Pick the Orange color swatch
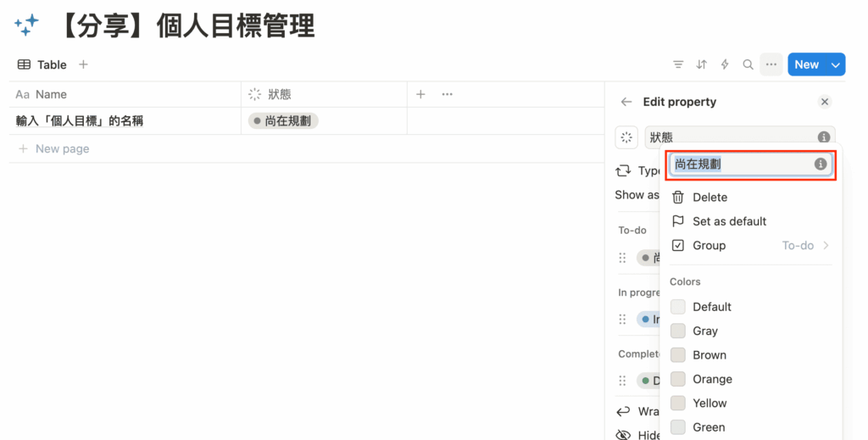Image resolution: width=868 pixels, height=440 pixels. 712,379
